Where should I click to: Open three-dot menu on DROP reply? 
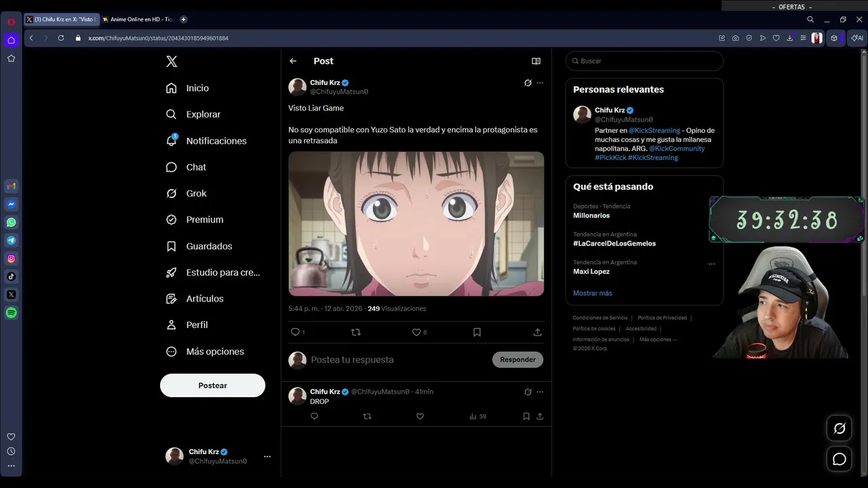click(540, 392)
